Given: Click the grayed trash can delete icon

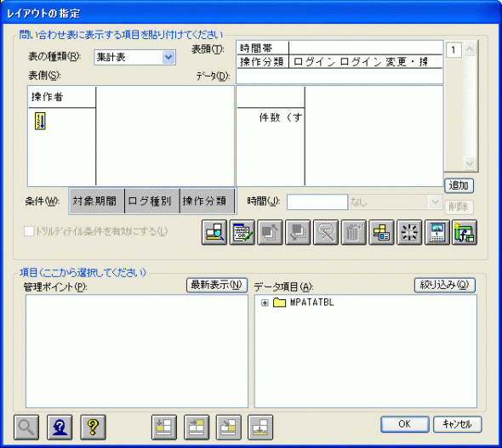Looking at the screenshot, I should click(353, 232).
